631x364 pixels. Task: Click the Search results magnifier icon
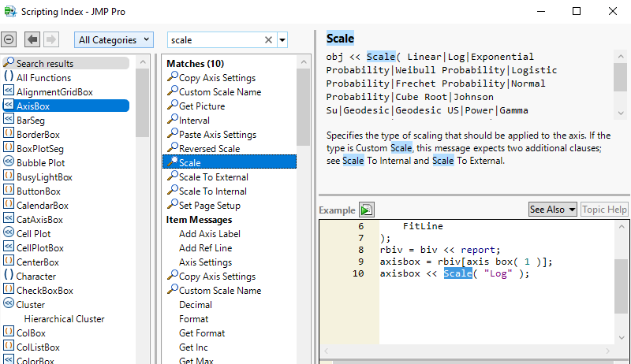(9, 62)
